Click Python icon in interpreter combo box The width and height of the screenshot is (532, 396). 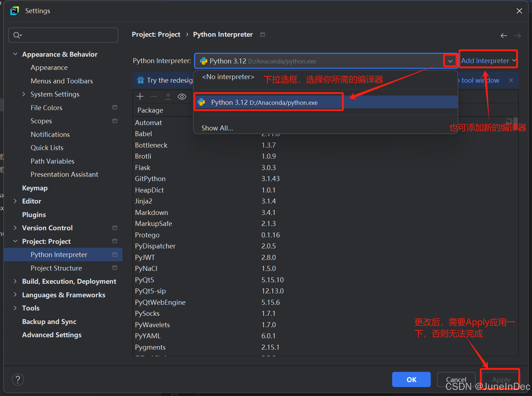(204, 61)
